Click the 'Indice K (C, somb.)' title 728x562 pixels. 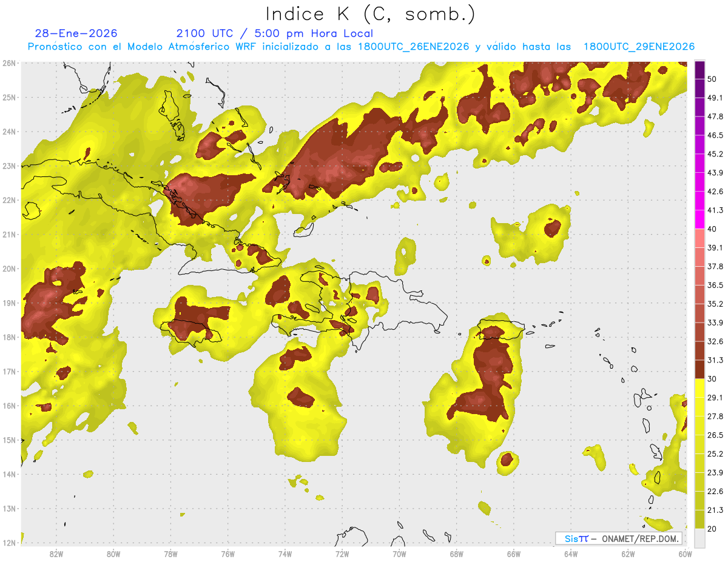tap(371, 14)
